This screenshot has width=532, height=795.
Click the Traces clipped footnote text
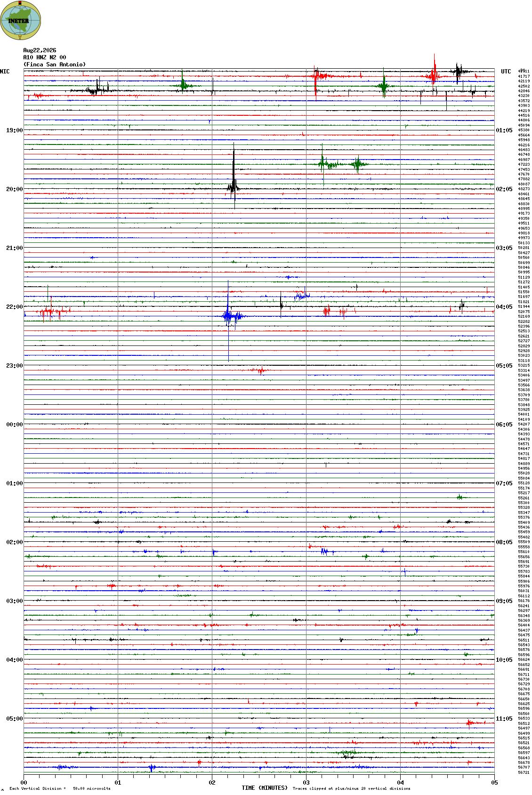pos(351,788)
